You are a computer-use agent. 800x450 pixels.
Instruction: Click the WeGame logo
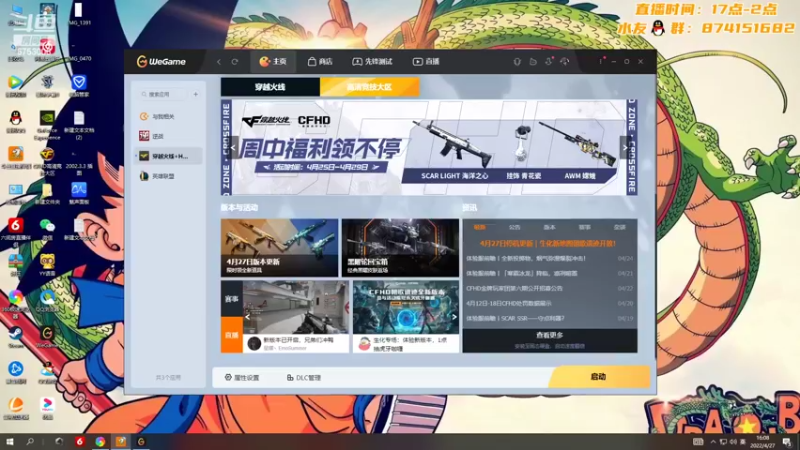click(x=161, y=62)
